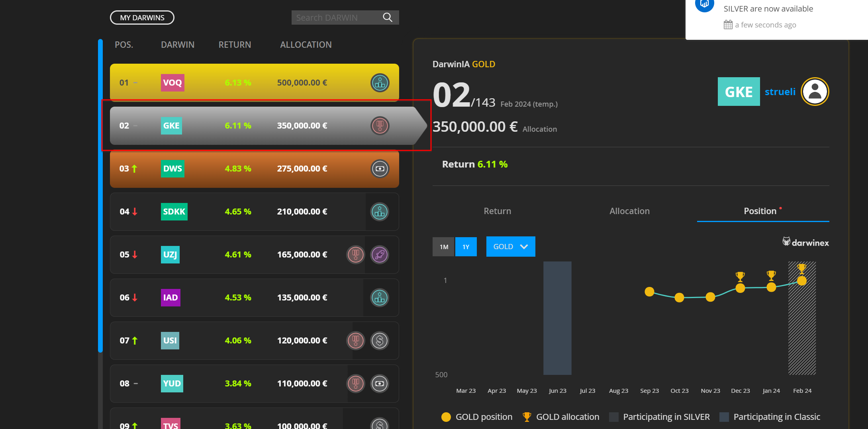This screenshot has height=429, width=868.
Task: Click the 4.83 % return value
Action: [x=238, y=169]
